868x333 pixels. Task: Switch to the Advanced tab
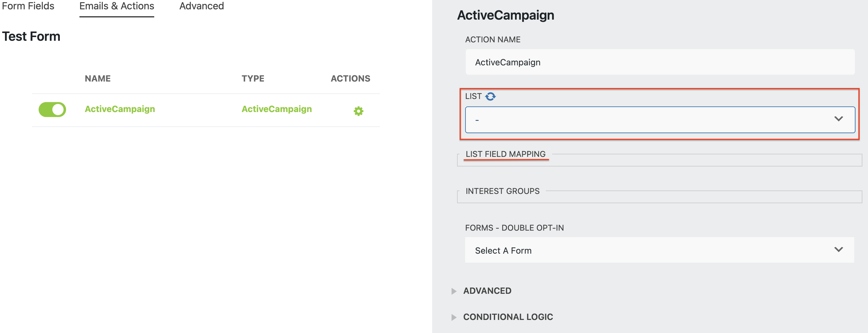click(x=202, y=6)
